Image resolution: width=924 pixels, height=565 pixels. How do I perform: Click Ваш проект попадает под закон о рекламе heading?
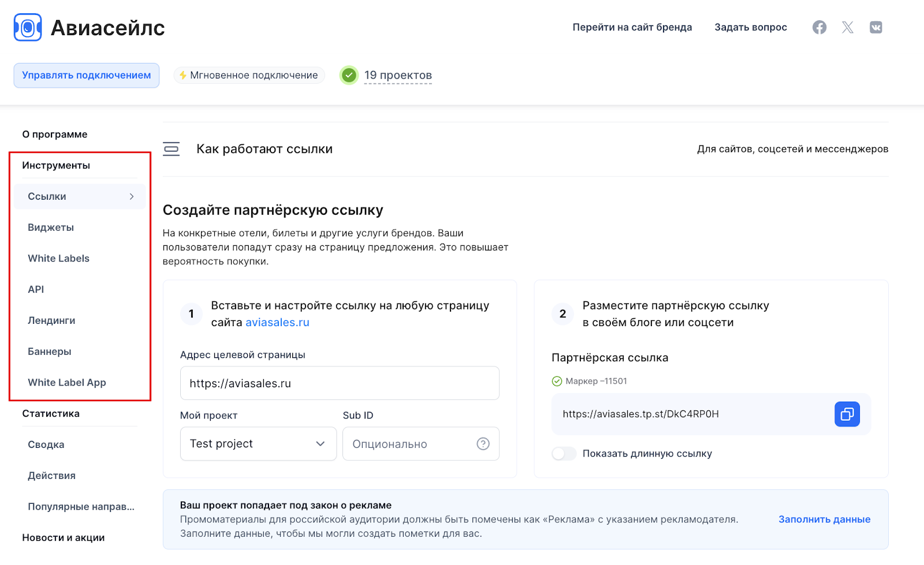pyautogui.click(x=286, y=506)
